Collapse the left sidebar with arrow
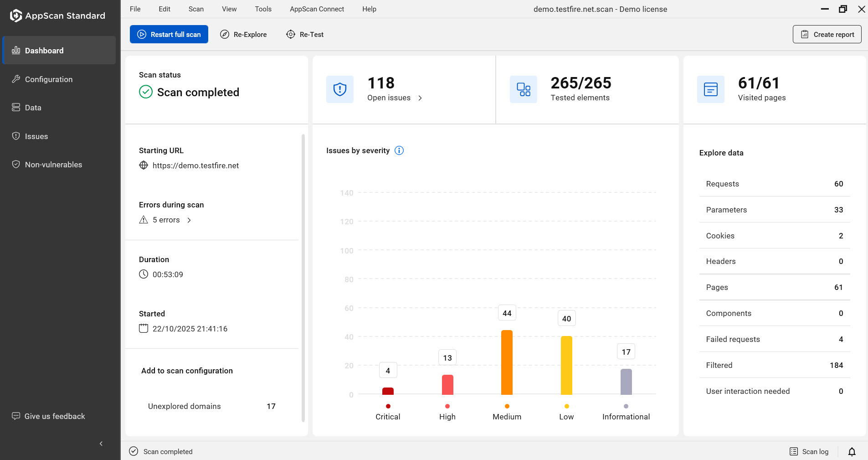This screenshot has height=460, width=868. click(101, 444)
